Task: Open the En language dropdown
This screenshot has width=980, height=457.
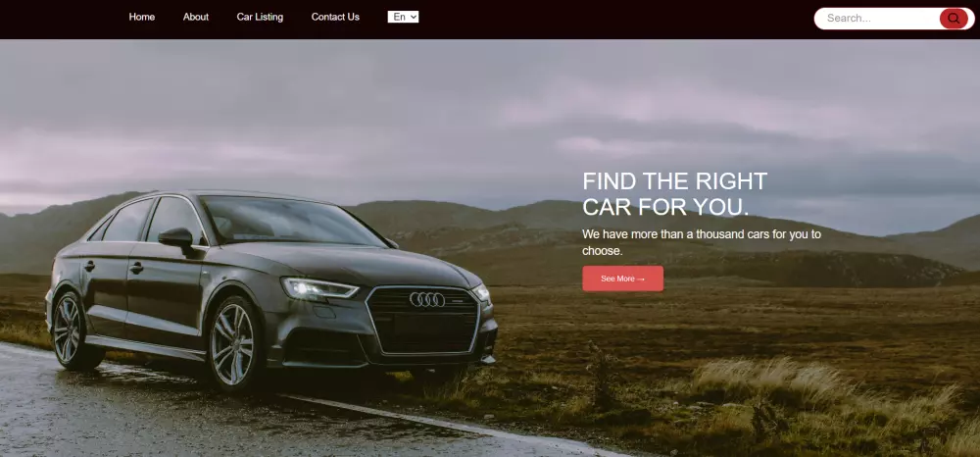Action: click(403, 17)
